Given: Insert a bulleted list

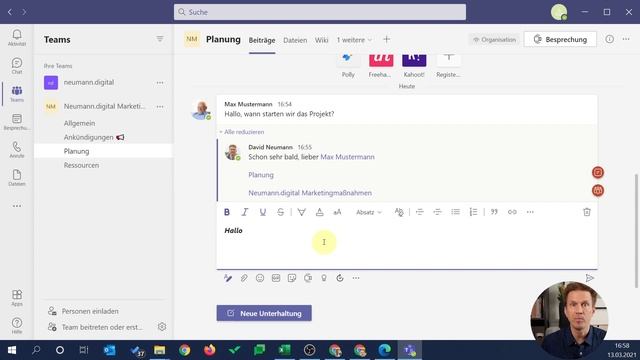Looking at the screenshot, I should (455, 212).
